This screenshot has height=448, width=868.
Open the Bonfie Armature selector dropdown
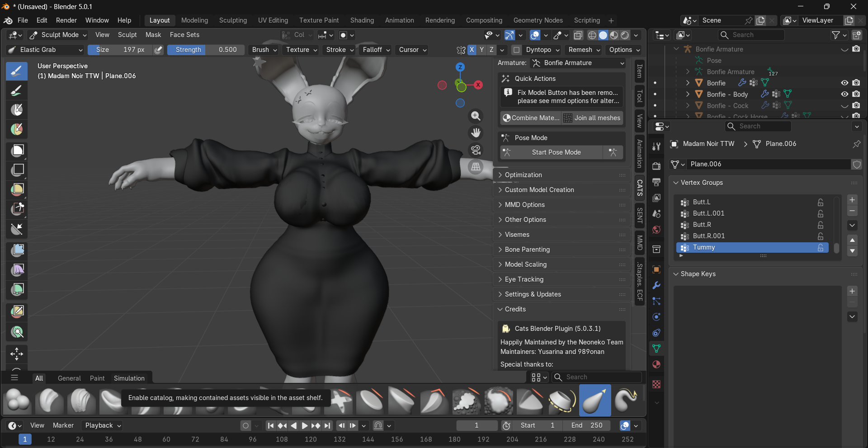578,63
